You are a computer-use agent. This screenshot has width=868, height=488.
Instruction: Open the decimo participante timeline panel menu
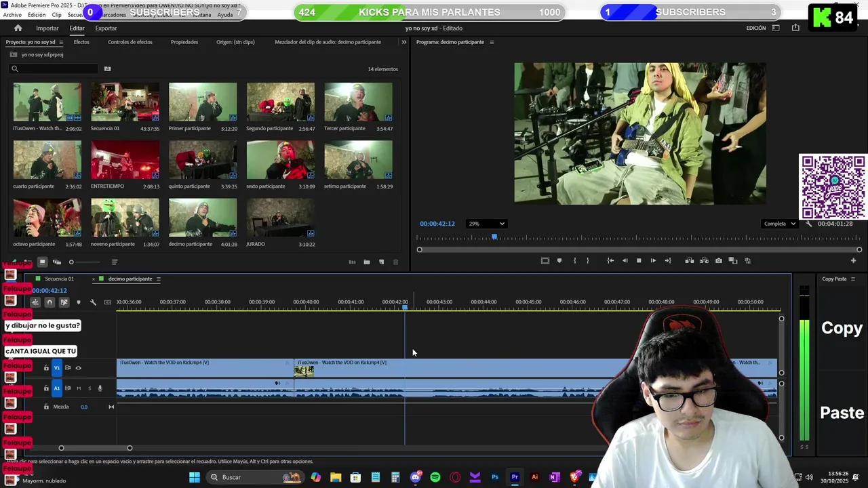pos(159,279)
